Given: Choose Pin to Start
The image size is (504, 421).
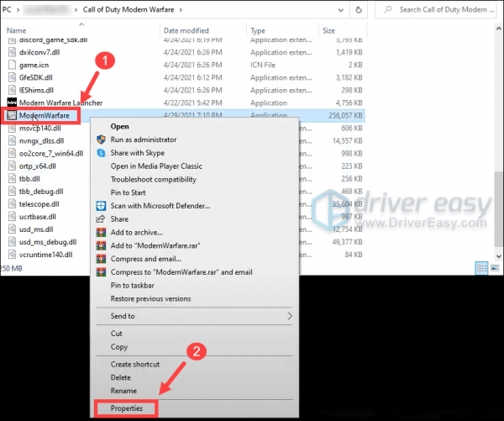Looking at the screenshot, I should tap(128, 192).
